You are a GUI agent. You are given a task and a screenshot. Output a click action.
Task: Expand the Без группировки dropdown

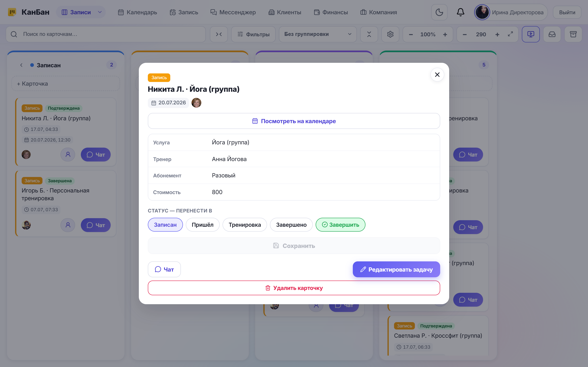[318, 34]
